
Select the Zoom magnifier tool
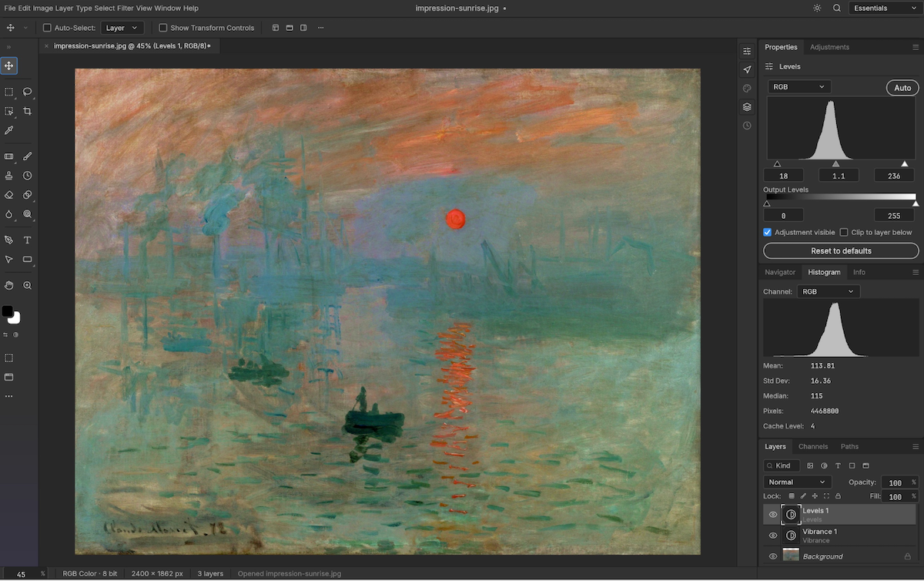[28, 285]
